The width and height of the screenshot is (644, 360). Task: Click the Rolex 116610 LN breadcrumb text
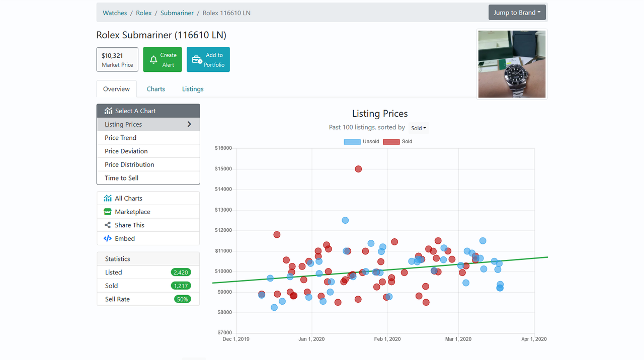226,13
